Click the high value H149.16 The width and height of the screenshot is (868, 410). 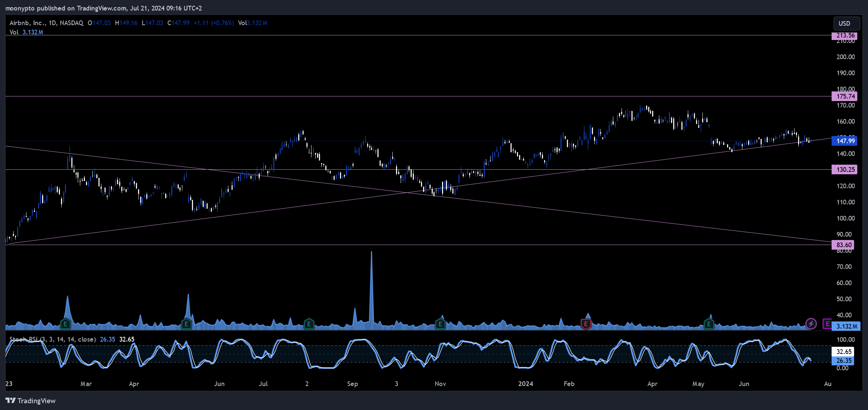pos(126,23)
